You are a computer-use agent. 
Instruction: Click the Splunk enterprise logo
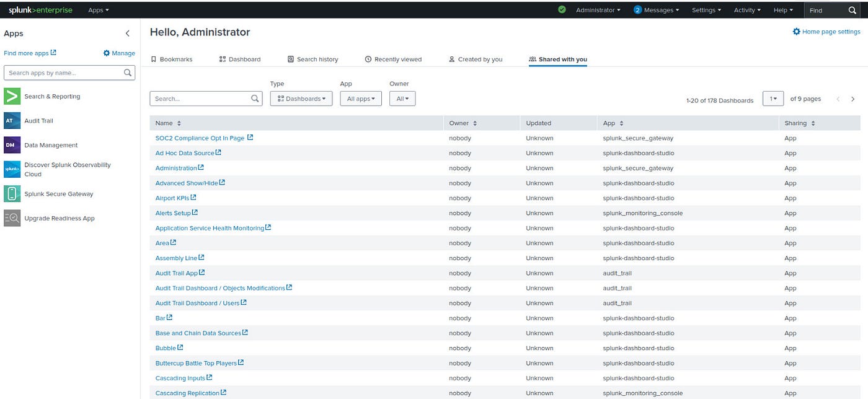coord(40,10)
